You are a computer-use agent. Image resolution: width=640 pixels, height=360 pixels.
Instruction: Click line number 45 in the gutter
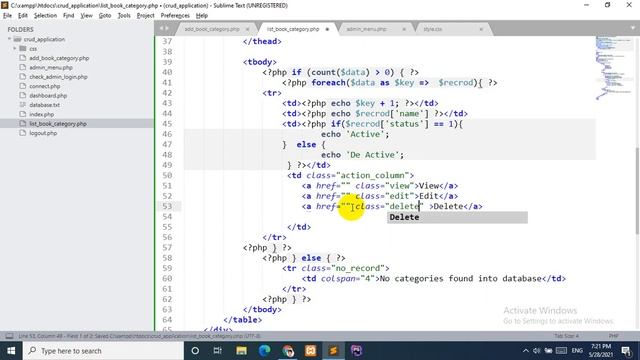point(167,124)
